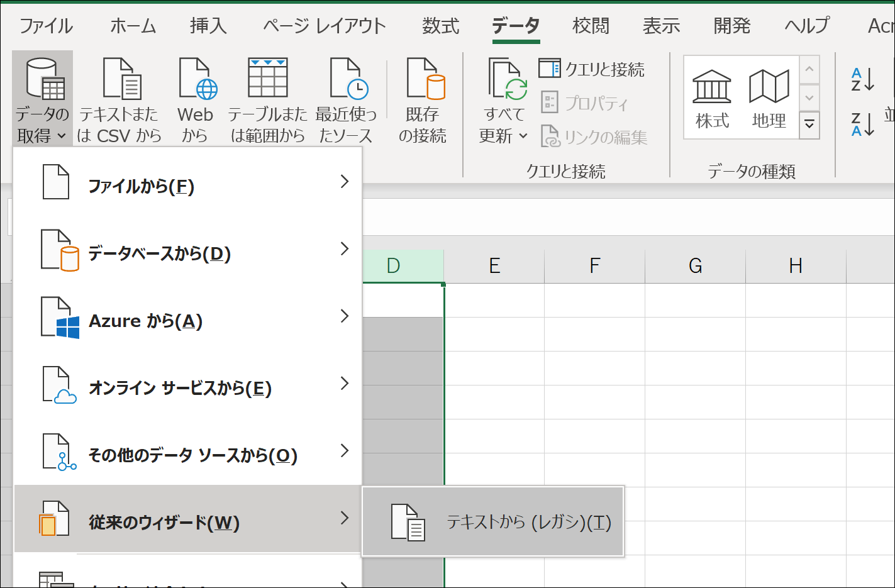Expand submenu arrow for オンライン サービスから
The height and width of the screenshot is (588, 895).
[x=344, y=384]
